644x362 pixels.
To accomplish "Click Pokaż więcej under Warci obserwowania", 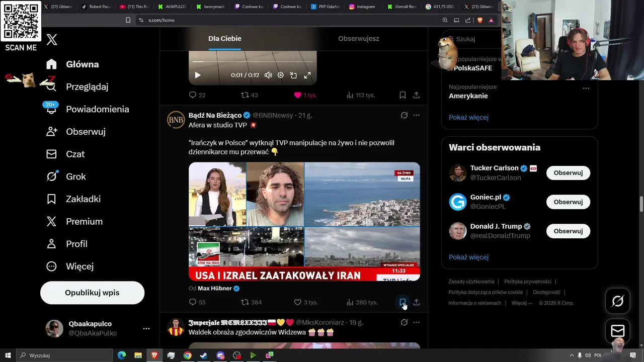I will coord(468,257).
